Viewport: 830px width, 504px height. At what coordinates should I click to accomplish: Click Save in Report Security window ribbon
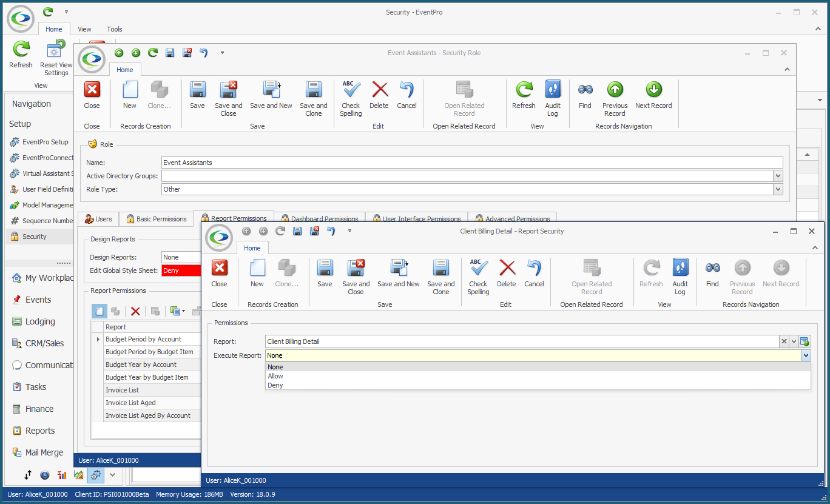tap(325, 274)
